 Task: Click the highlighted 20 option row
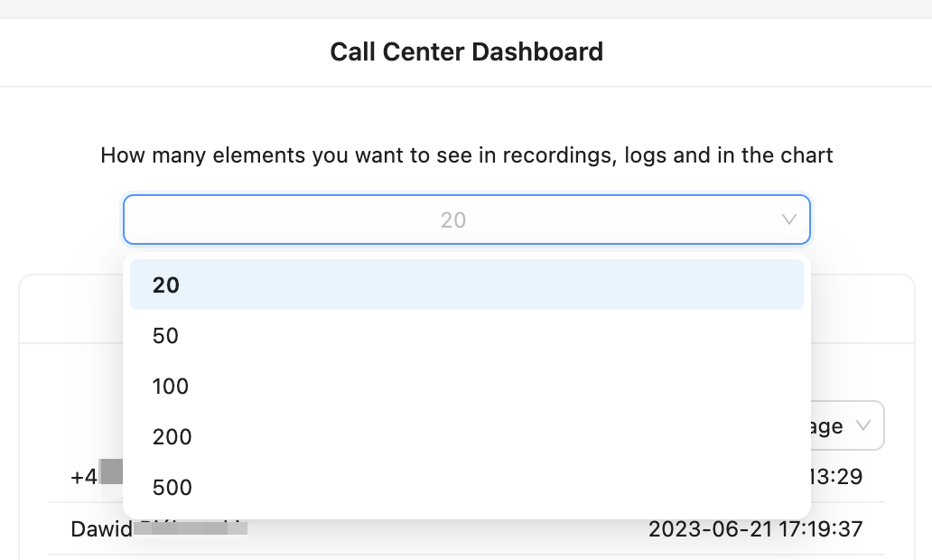(467, 285)
